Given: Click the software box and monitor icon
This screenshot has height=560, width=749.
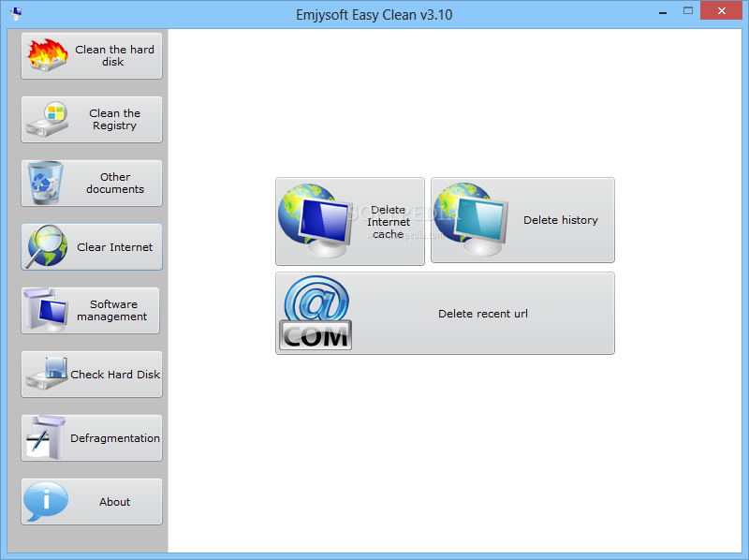Looking at the screenshot, I should point(45,310).
